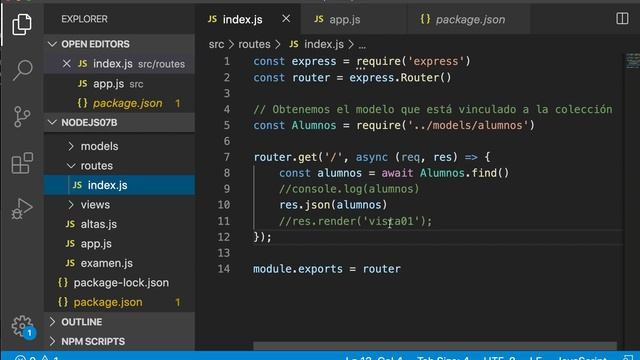Click the breadcrumb ellipsis segment
Image resolution: width=640 pixels, height=360 pixels.
pyautogui.click(x=362, y=45)
